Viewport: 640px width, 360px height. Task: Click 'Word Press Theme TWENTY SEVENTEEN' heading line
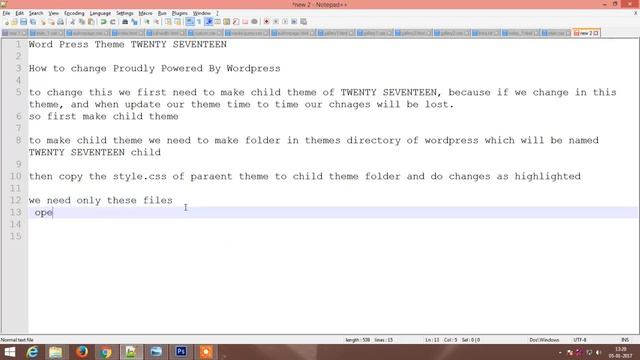pyautogui.click(x=127, y=44)
